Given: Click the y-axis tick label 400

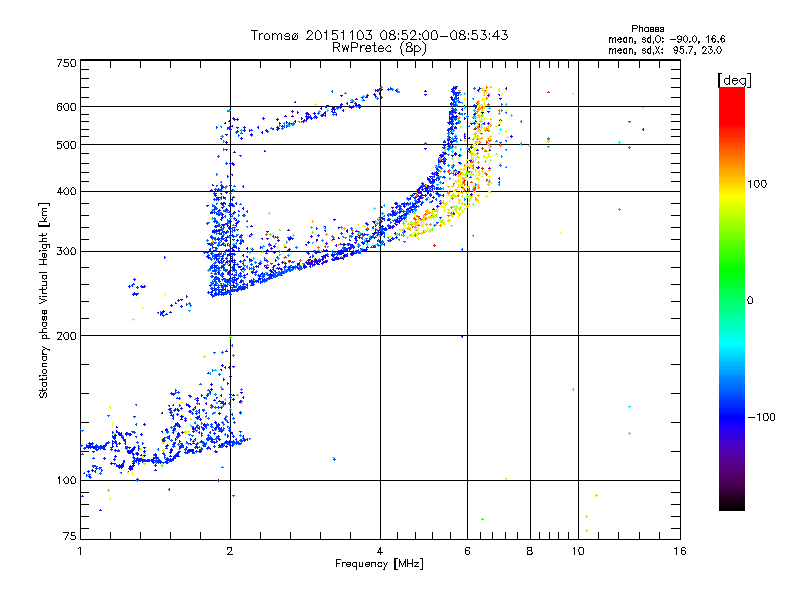Looking at the screenshot, I should [x=66, y=192].
